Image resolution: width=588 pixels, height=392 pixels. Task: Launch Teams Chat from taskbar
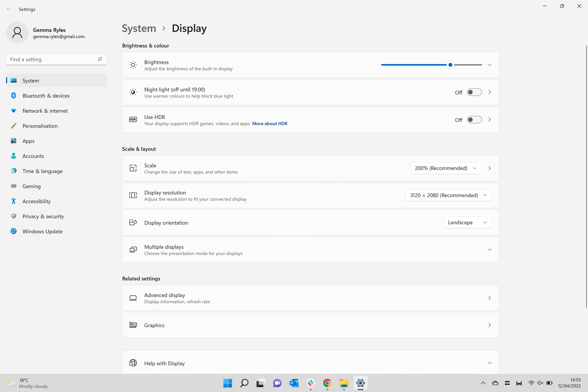[x=277, y=383]
